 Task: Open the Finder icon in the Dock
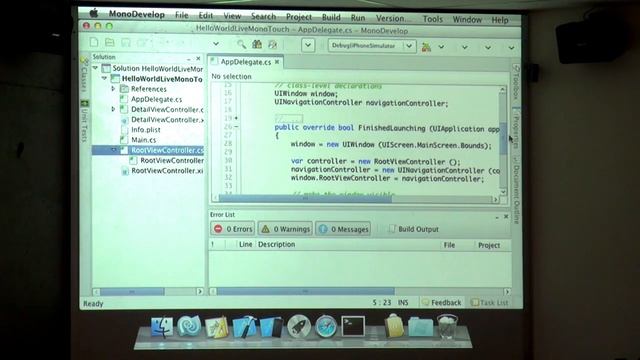(x=162, y=327)
